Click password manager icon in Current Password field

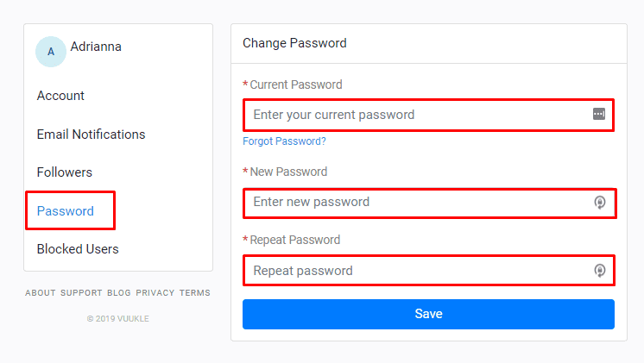tap(599, 115)
